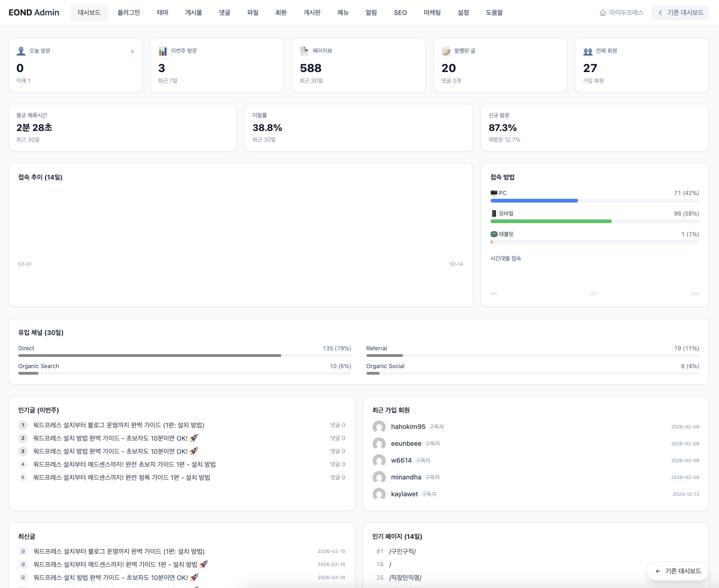Screen dimensions: 719x588
Task: Click the avatar of hahokim95
Action: pyautogui.click(x=379, y=427)
